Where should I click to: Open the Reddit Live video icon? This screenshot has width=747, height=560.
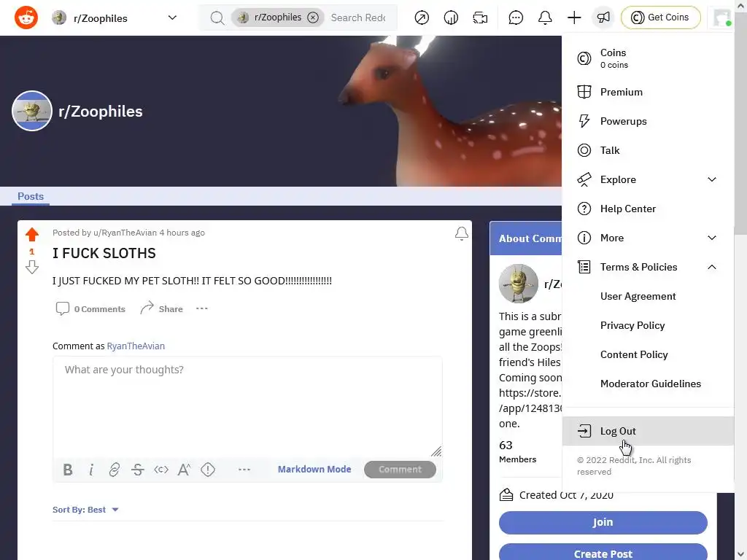click(x=480, y=17)
